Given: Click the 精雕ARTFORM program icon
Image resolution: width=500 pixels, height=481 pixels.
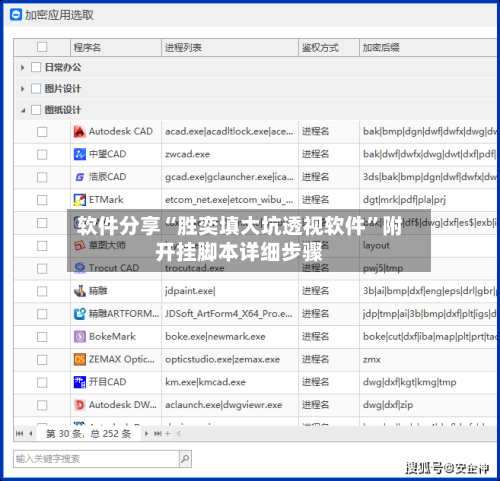Looking at the screenshot, I should click(x=79, y=314).
